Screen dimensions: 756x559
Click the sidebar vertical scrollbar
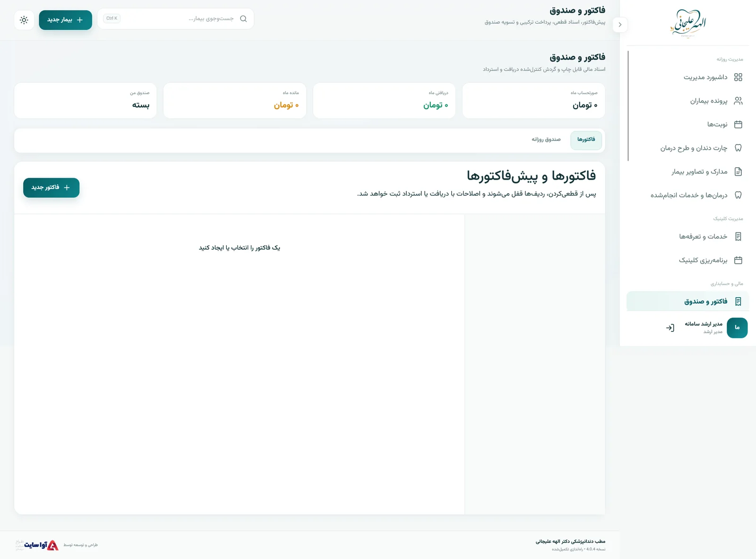tap(628, 106)
